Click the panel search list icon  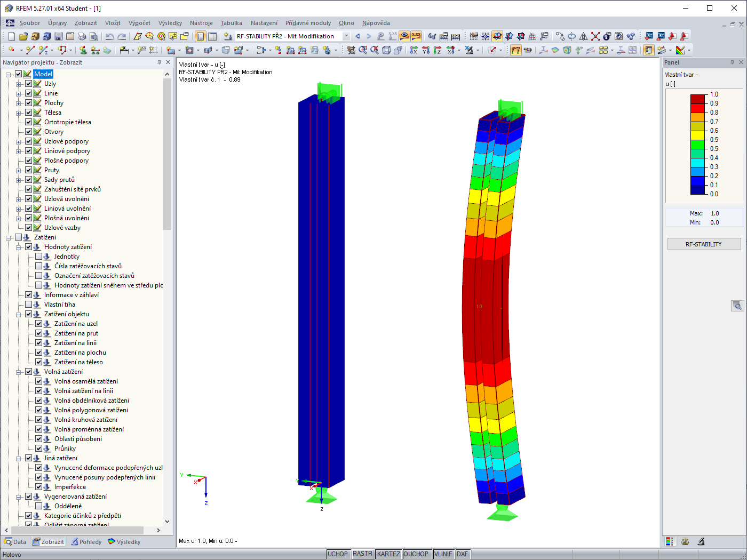(x=737, y=306)
